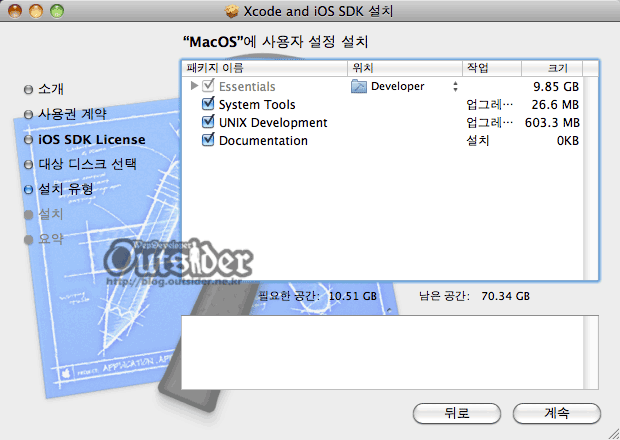Image resolution: width=620 pixels, height=440 pixels.
Task: Click the 70.34 GB remaining space value
Action: [505, 296]
